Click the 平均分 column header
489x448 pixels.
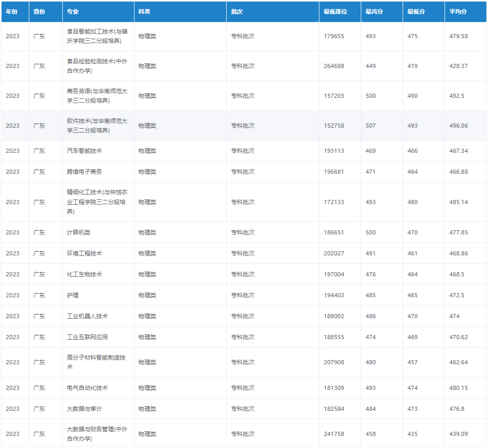465,12
